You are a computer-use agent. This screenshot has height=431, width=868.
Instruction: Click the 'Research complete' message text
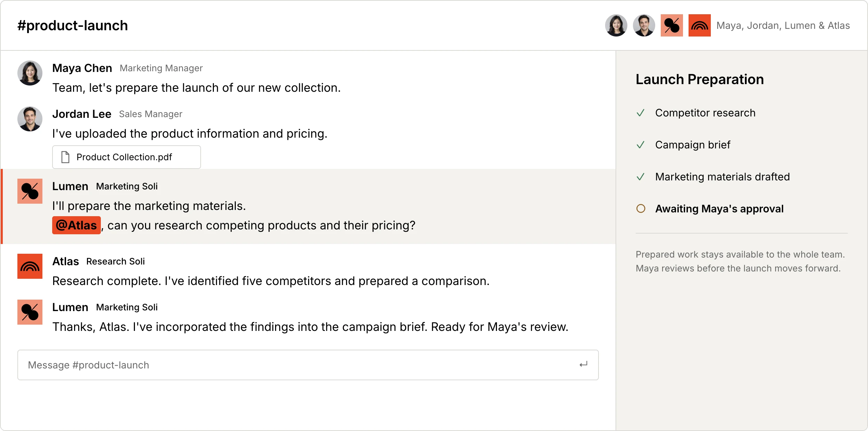[x=271, y=281]
